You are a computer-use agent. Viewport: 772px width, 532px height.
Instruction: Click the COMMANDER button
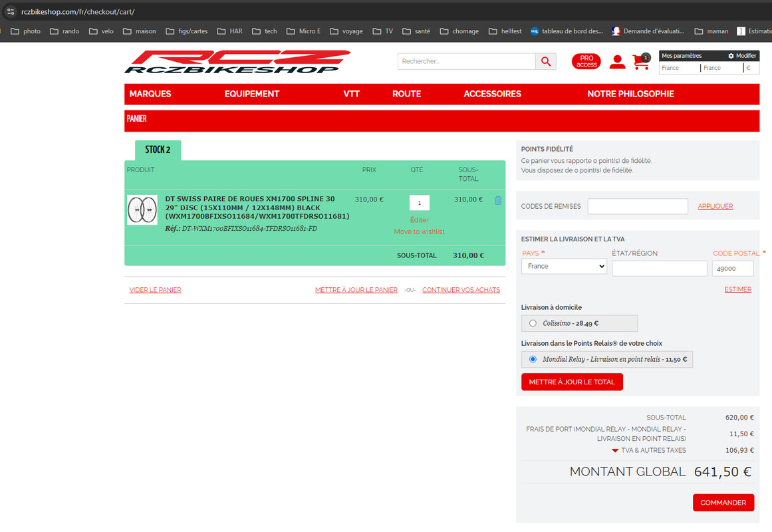[723, 503]
